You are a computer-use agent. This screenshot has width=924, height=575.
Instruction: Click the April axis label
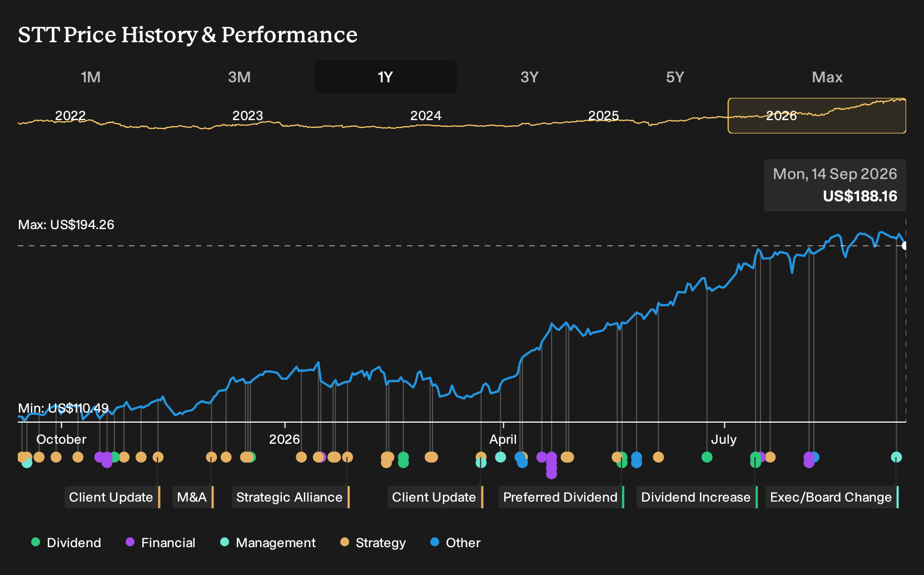(503, 439)
